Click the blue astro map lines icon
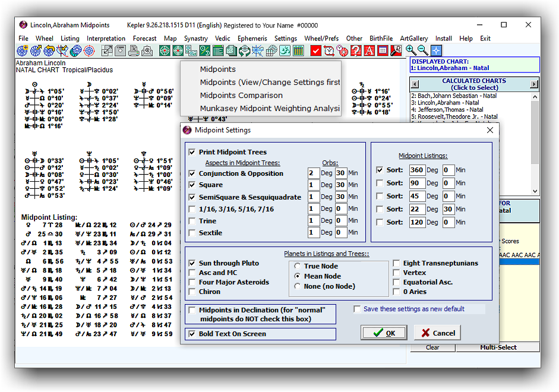 [258, 50]
